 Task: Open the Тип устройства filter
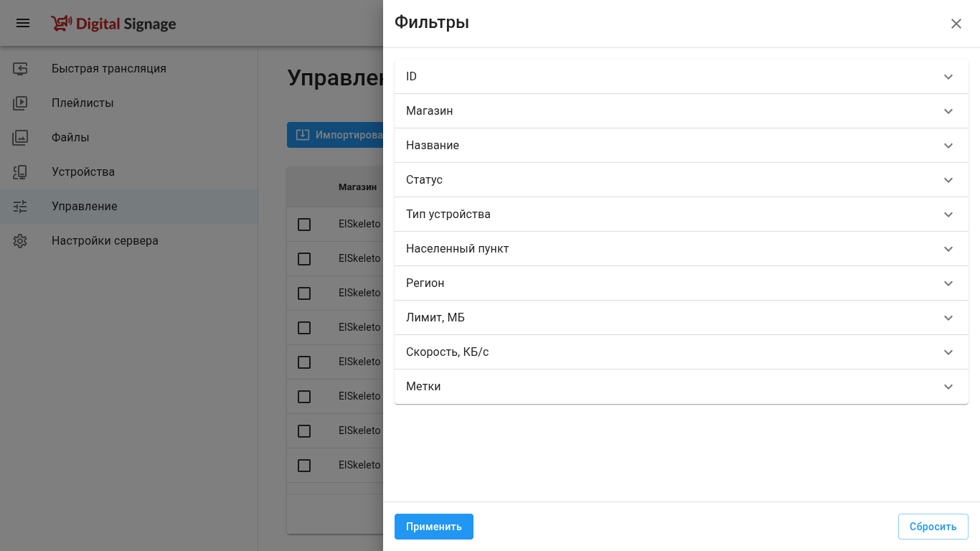(x=681, y=215)
